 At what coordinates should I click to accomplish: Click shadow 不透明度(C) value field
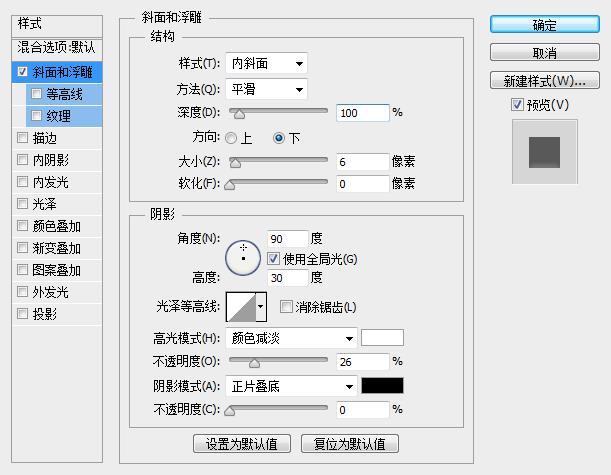pyautogui.click(x=362, y=410)
